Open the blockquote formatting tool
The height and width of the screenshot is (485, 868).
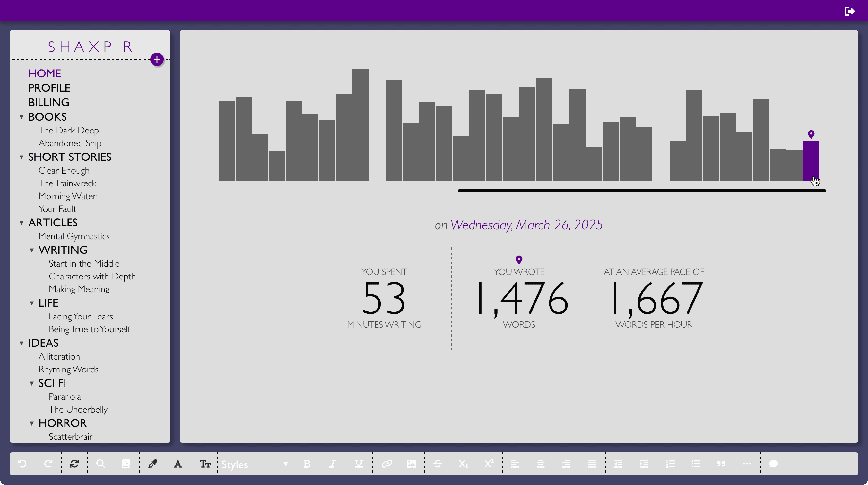(721, 464)
